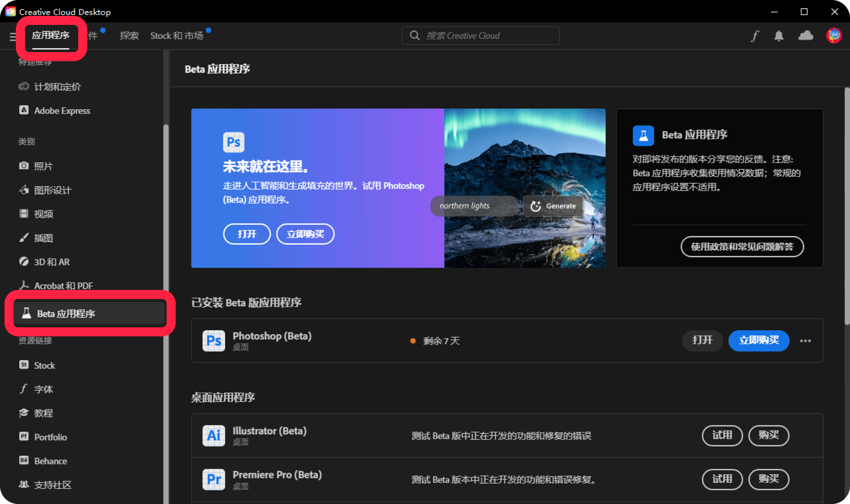Click the northern lights banner image
The width and height of the screenshot is (850, 504).
pos(525,188)
